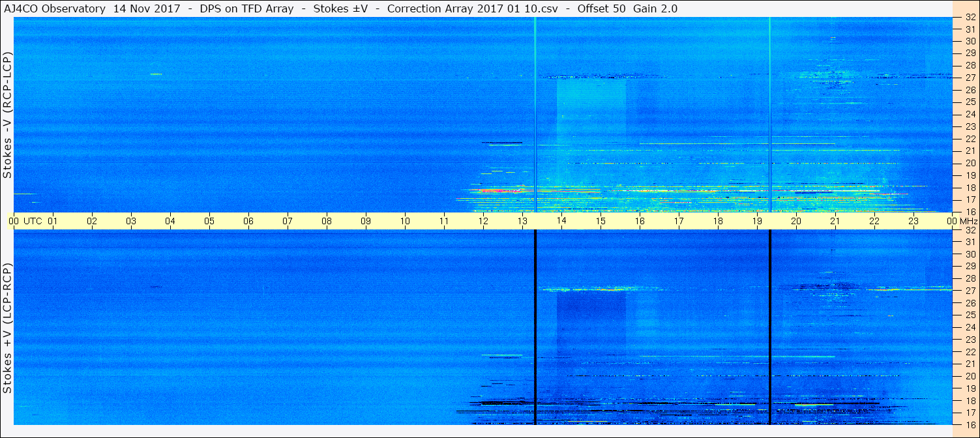Screen dimensions: 980x438
Task: Click the green vertical line near 19:20 in Stokes -V
Action: point(770,115)
